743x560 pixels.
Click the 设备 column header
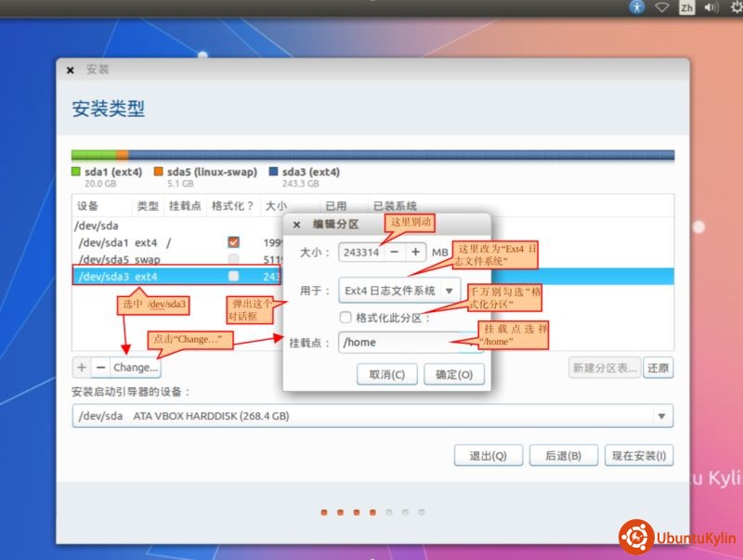pos(88,206)
